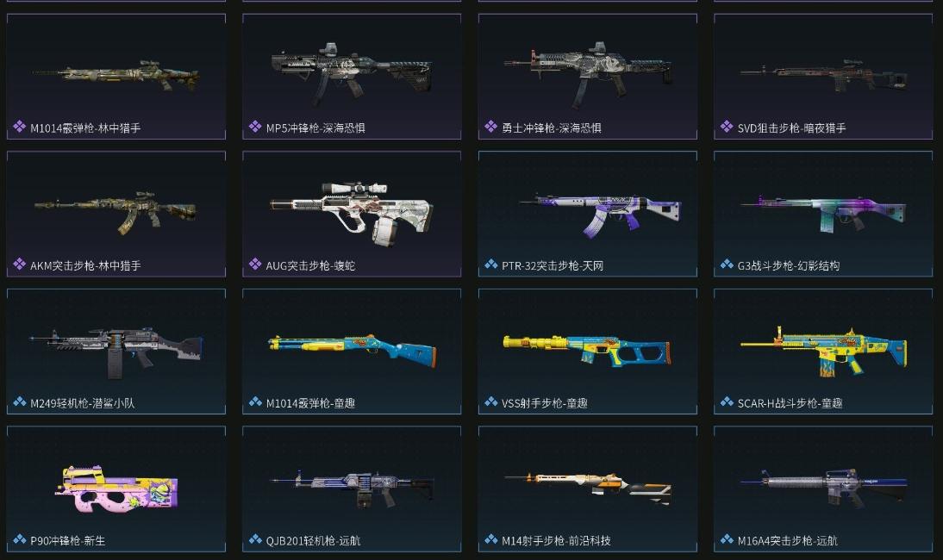Pick the G3战斗步枪-幻影结构 skin card
This screenshot has width=943, height=560.
coord(823,214)
